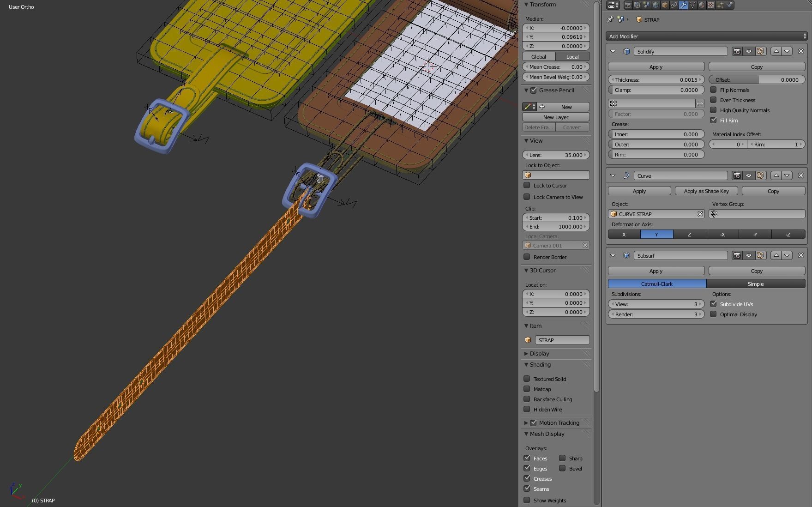
Task: Open the Object Constraints tab (chain icon)
Action: coord(674,5)
